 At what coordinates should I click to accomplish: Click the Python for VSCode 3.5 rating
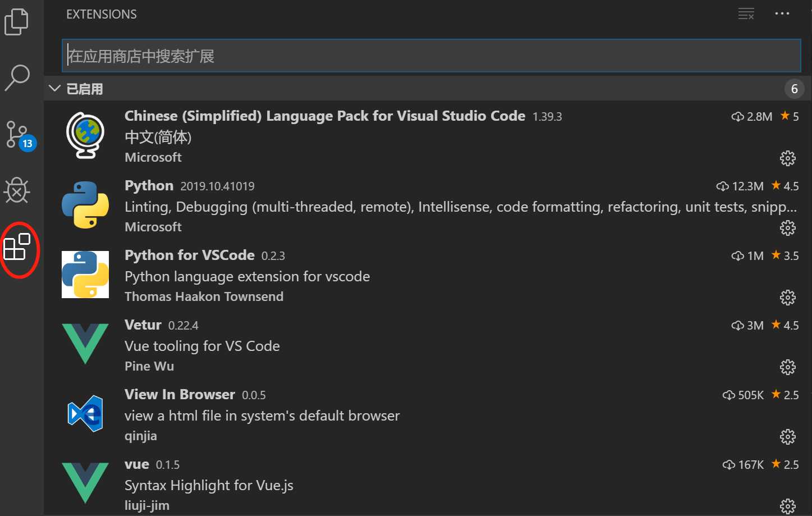(x=785, y=255)
